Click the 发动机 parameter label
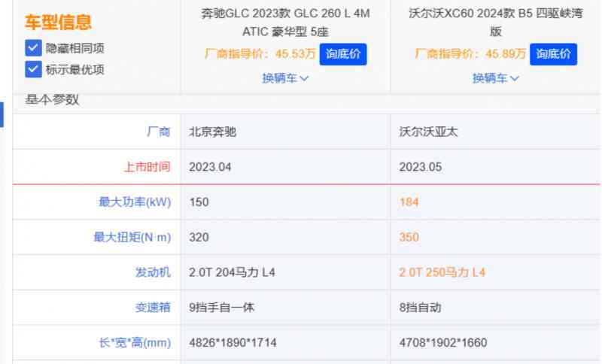 coord(153,272)
